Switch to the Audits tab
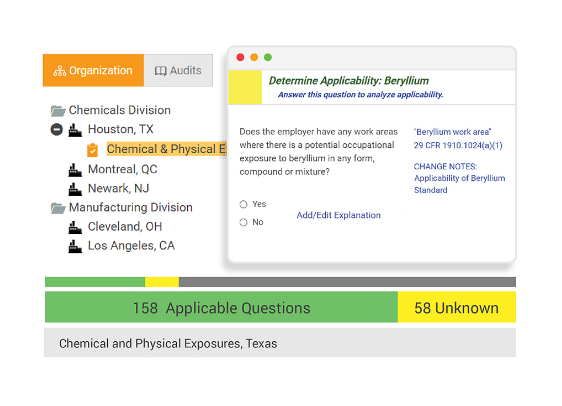The image size is (562, 406). click(x=178, y=71)
